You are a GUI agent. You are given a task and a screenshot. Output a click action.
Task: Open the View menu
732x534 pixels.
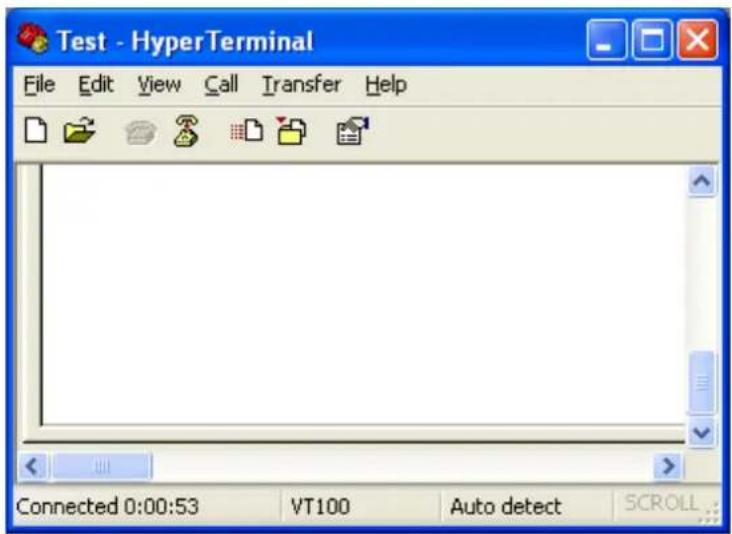[159, 84]
